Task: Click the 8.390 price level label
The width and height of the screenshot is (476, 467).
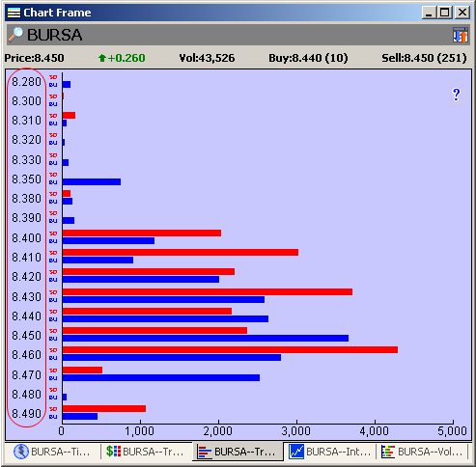Action: [26, 218]
